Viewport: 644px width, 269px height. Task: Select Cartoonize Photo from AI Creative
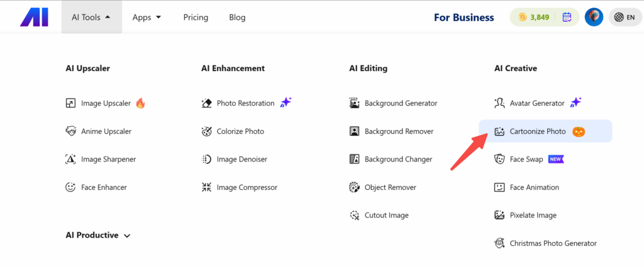538,131
